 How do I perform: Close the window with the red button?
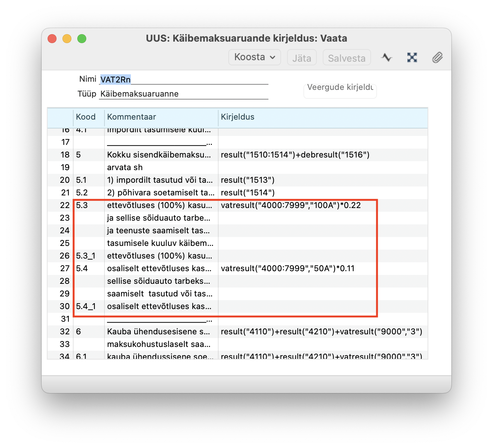[x=52, y=39]
